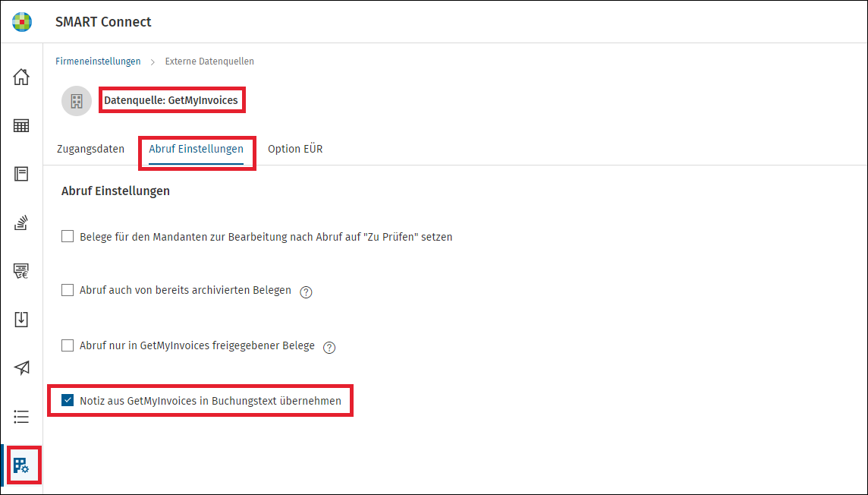
Task: Open the company settings gear icon
Action: pos(21,465)
